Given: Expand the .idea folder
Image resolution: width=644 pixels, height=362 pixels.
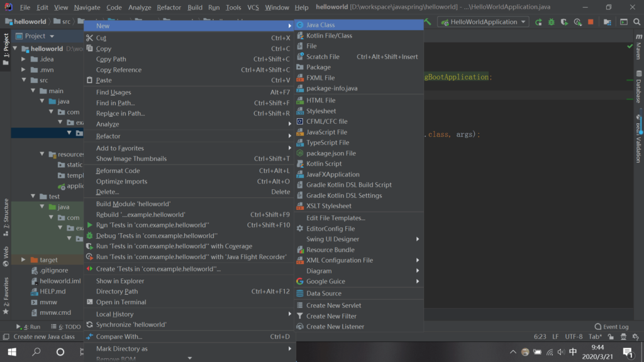Looking at the screenshot, I should click(x=24, y=59).
